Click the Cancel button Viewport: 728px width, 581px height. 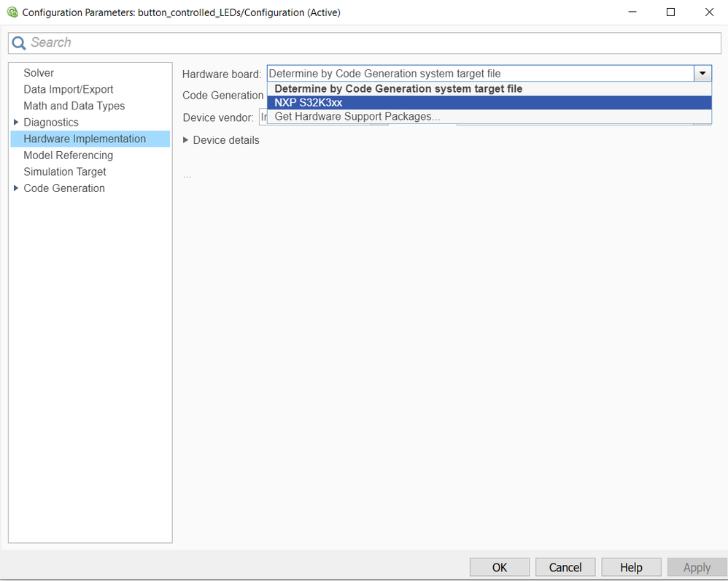click(x=565, y=568)
